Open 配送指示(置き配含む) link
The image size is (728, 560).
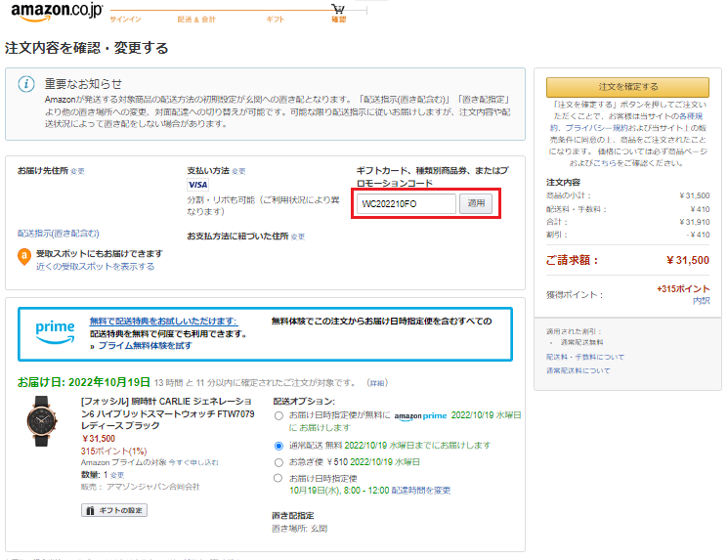pos(58,234)
